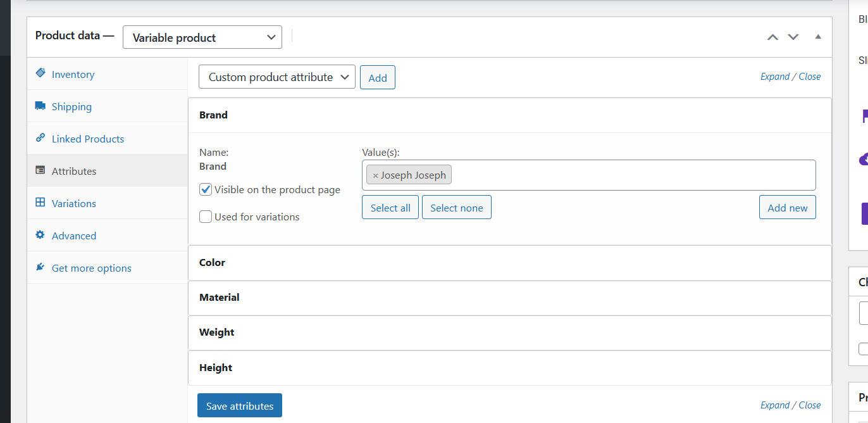Click the Linked Products chain icon
The image size is (868, 423).
40,138
